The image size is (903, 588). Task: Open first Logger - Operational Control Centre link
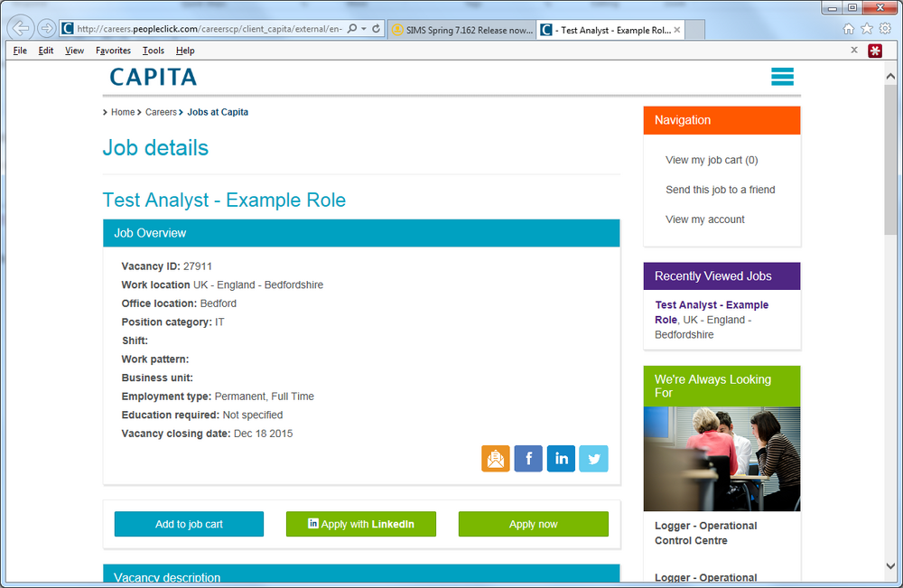(705, 533)
